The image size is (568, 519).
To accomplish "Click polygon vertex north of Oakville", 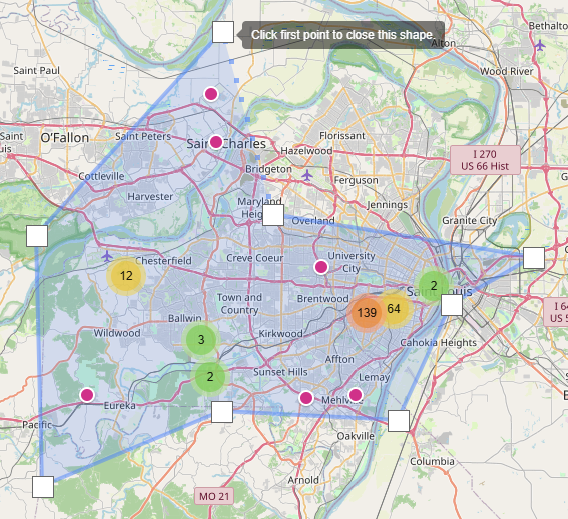I will (x=399, y=421).
